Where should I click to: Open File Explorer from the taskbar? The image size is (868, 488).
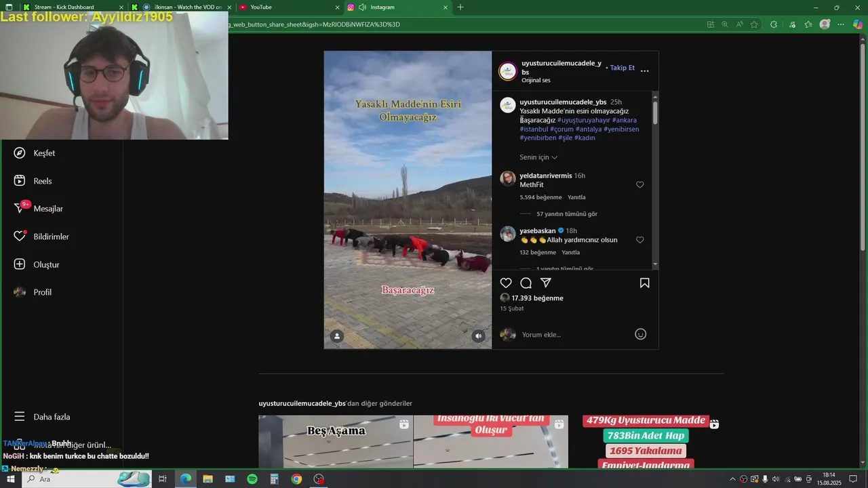click(x=208, y=479)
